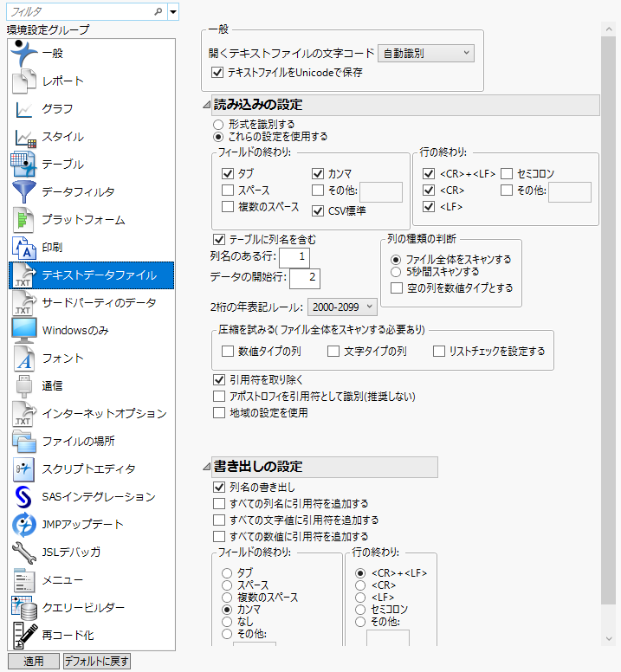The image size is (621, 672).
Task: Open the JMPアップデート icon
Action: (x=24, y=525)
